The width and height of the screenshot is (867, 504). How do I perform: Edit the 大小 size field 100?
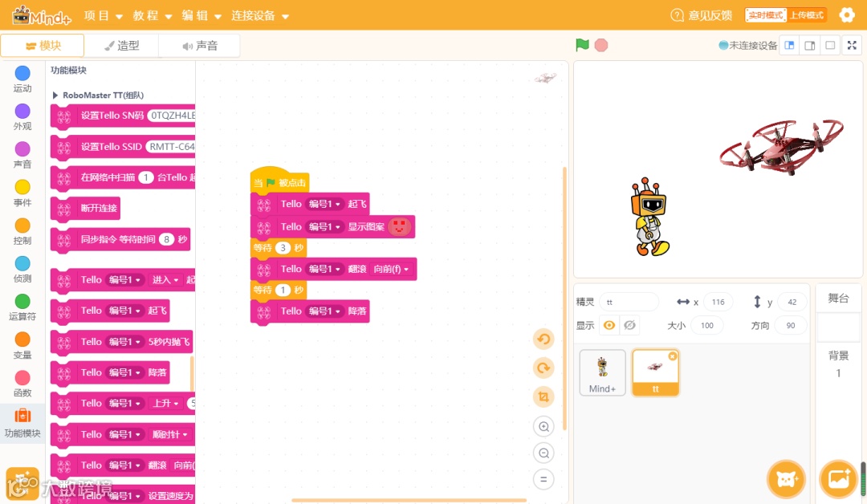coord(706,325)
